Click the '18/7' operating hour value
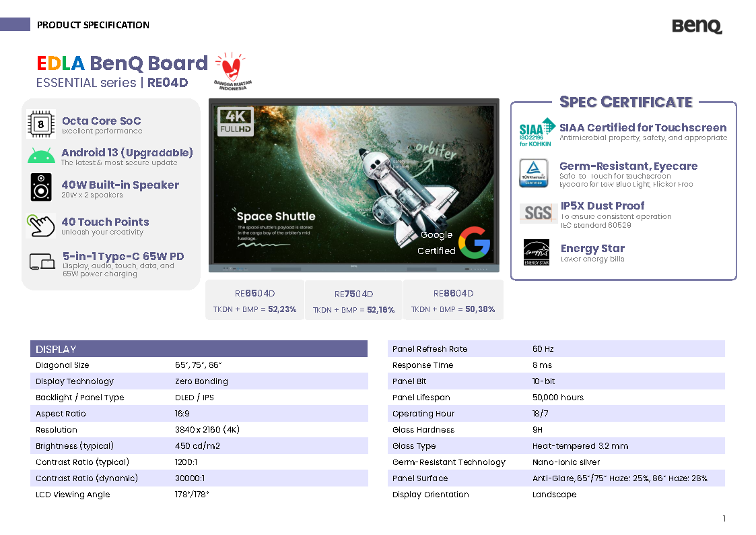Viewport: 756px width, 535px height. coord(540,414)
